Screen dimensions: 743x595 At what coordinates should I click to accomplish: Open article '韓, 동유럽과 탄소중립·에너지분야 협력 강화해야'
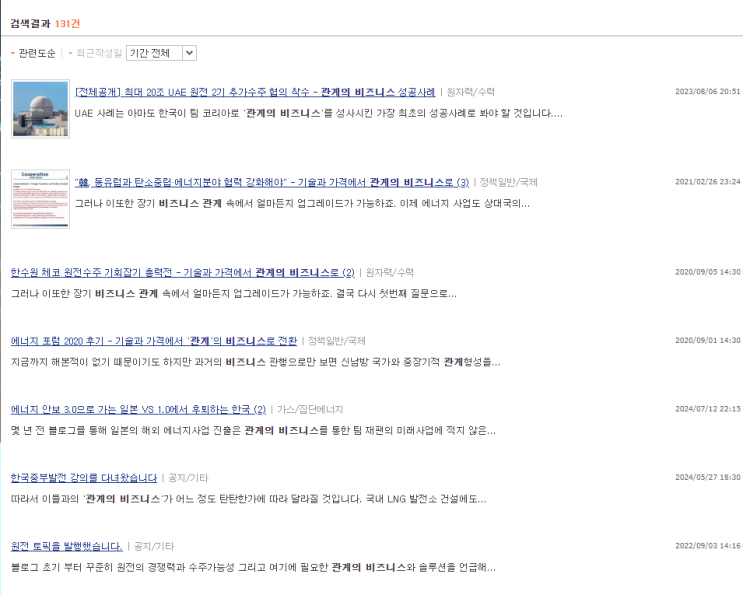click(272, 182)
